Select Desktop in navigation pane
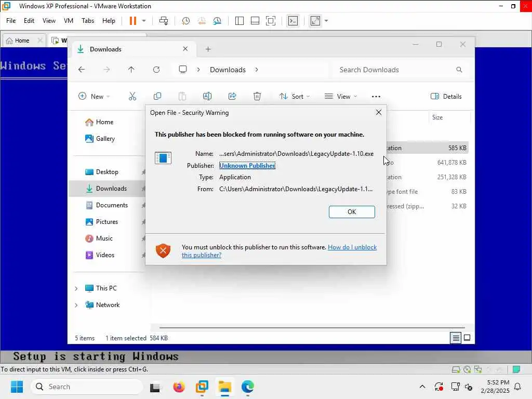This screenshot has height=399, width=532. tap(107, 171)
